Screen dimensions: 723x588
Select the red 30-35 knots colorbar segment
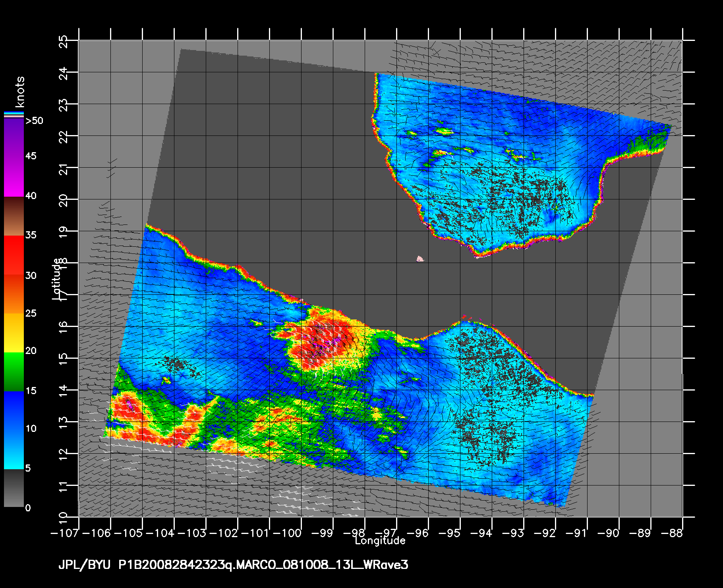coord(14,255)
